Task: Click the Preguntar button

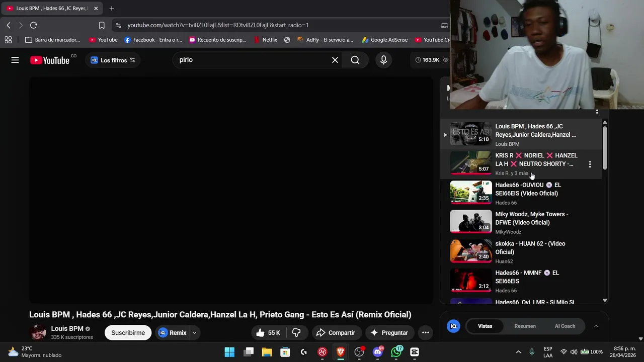Action: [389, 333]
